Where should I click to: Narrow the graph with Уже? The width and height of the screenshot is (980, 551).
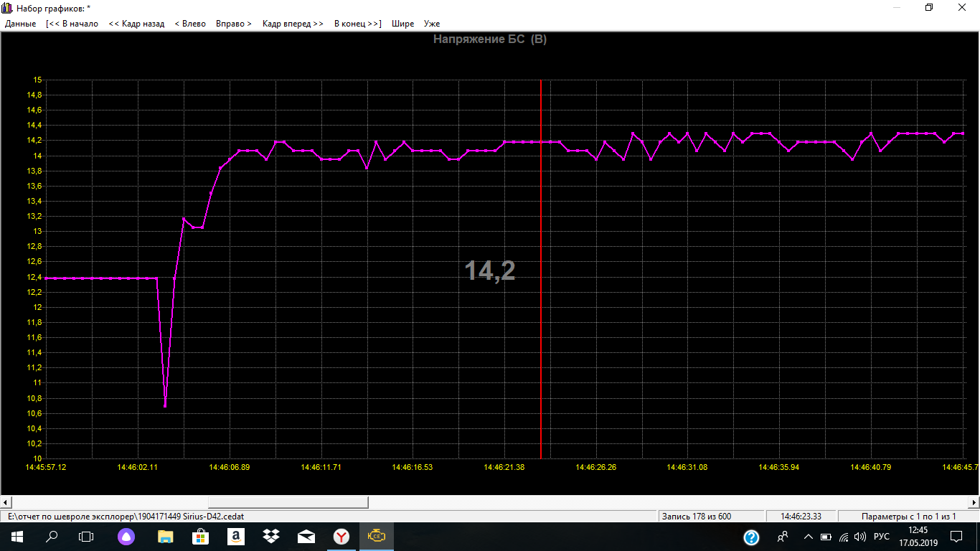coord(431,24)
